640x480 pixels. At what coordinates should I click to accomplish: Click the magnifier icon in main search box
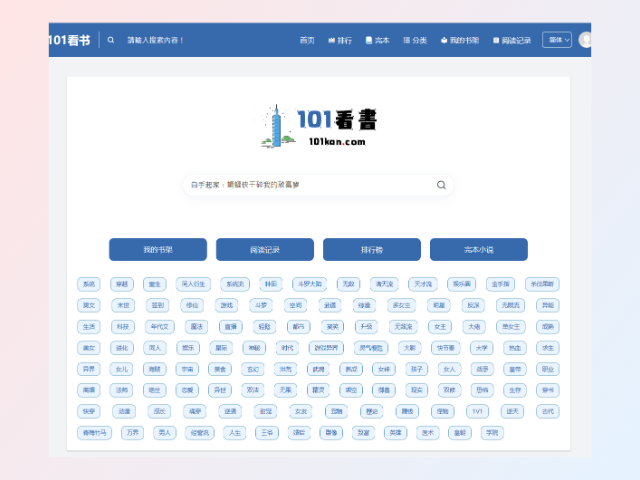tap(441, 185)
